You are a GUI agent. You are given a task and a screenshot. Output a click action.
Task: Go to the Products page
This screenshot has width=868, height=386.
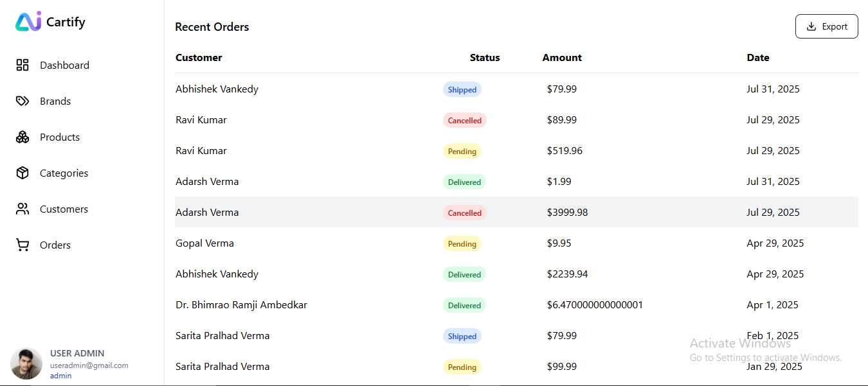tap(60, 137)
